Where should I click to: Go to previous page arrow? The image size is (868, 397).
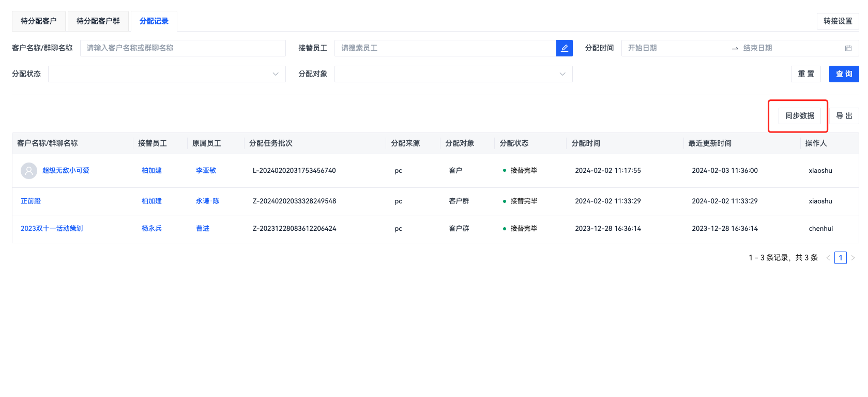point(828,258)
